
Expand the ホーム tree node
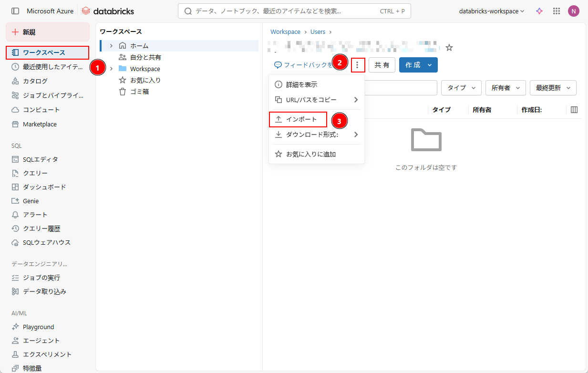click(111, 46)
